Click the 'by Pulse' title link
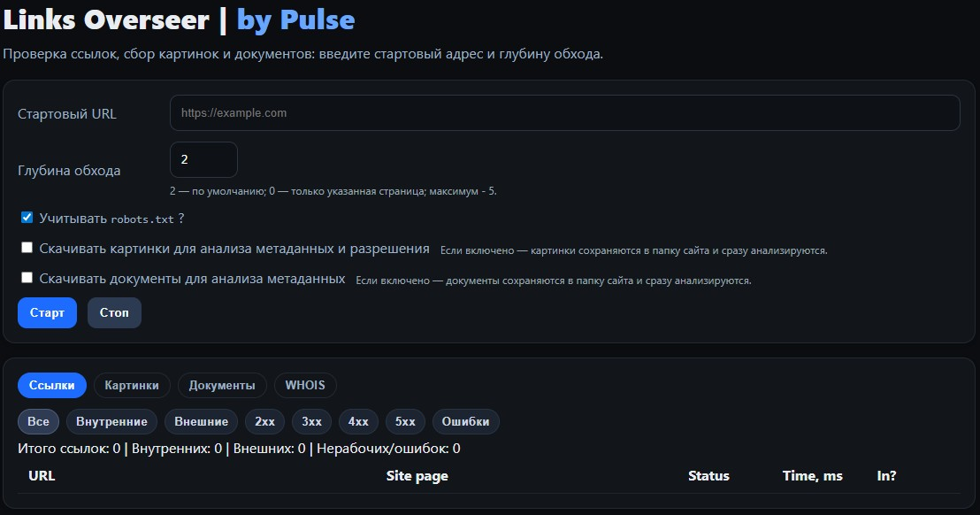Viewport: 980px width, 515px height. [295, 19]
